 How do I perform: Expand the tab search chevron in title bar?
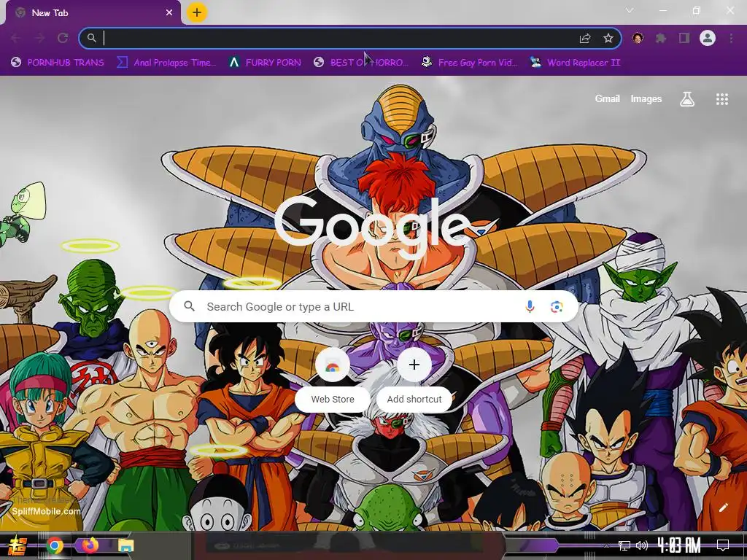630,10
